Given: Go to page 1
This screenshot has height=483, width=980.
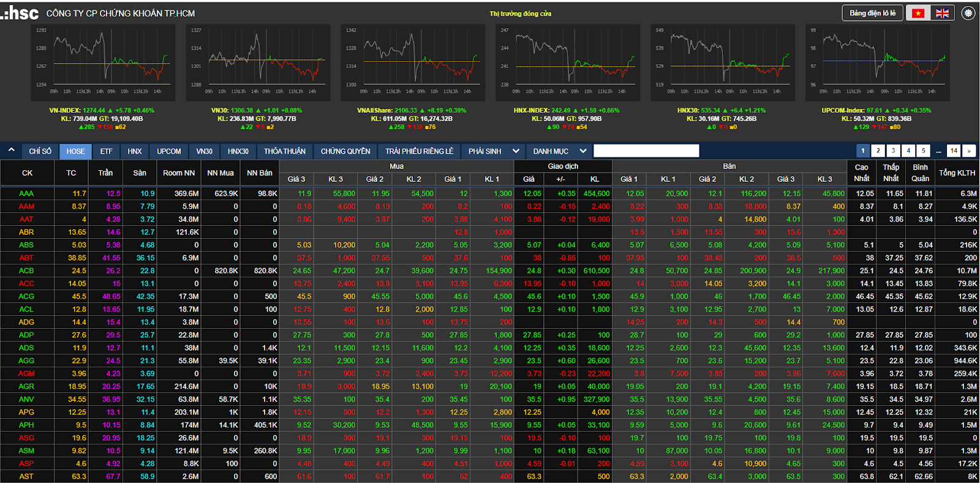Looking at the screenshot, I should coord(863,151).
